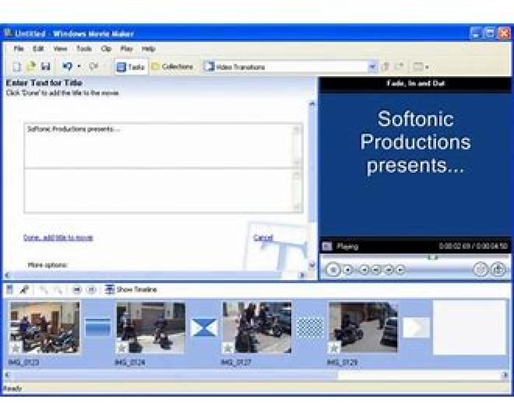The height and width of the screenshot is (420, 514).
Task: Open the Video Transitions collection dropdown
Action: (372, 67)
